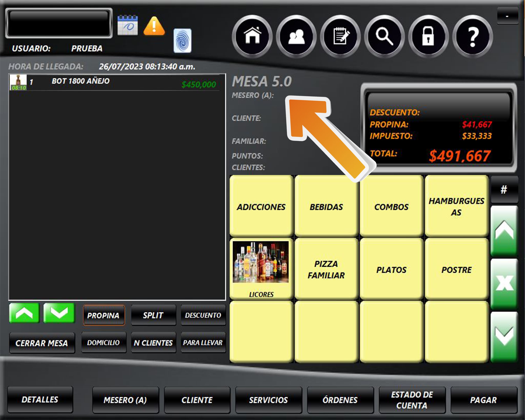The height and width of the screenshot is (420, 525).
Task: Open the PLATOS category
Action: click(x=391, y=270)
